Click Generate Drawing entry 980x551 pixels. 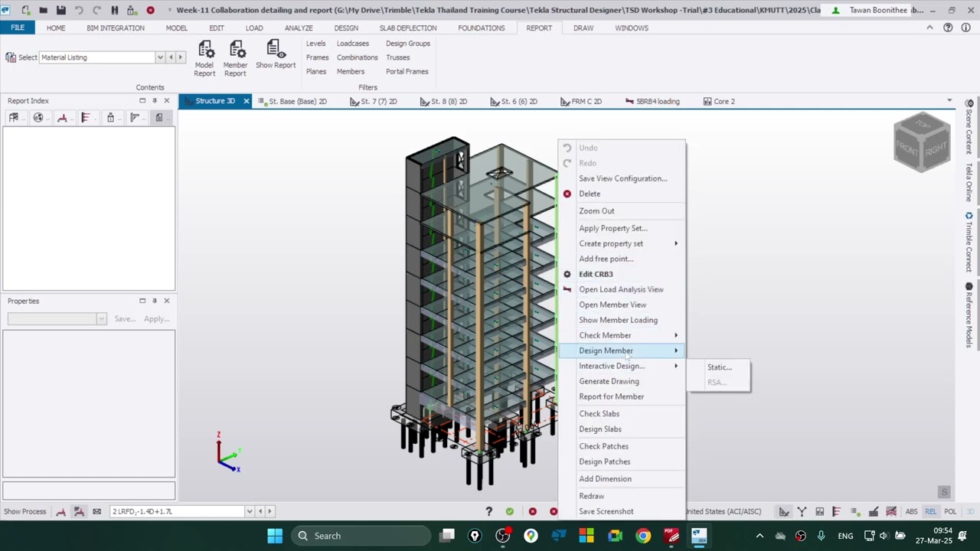[622, 381]
